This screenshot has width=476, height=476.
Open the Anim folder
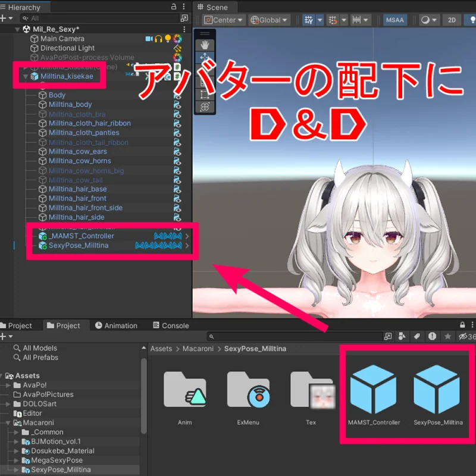[184, 398]
